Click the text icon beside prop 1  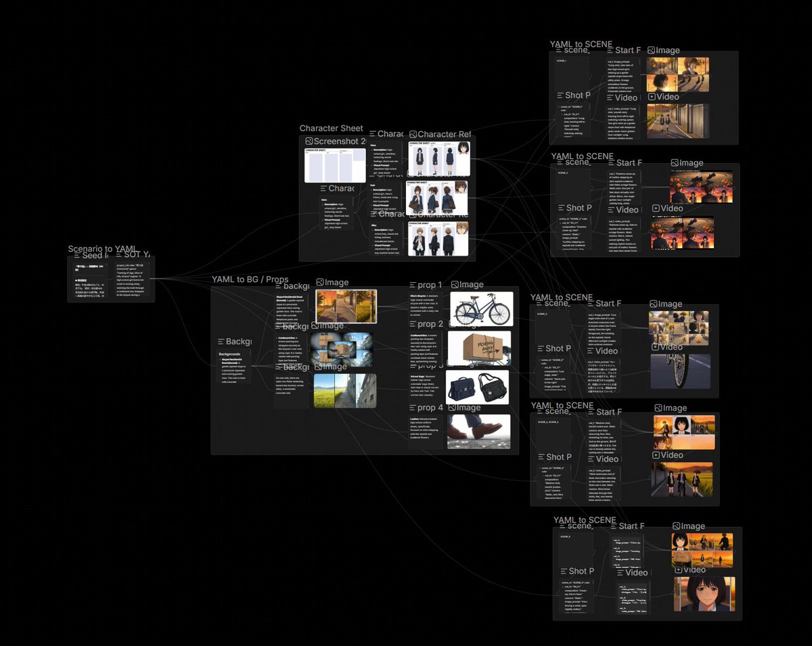pyautogui.click(x=412, y=285)
